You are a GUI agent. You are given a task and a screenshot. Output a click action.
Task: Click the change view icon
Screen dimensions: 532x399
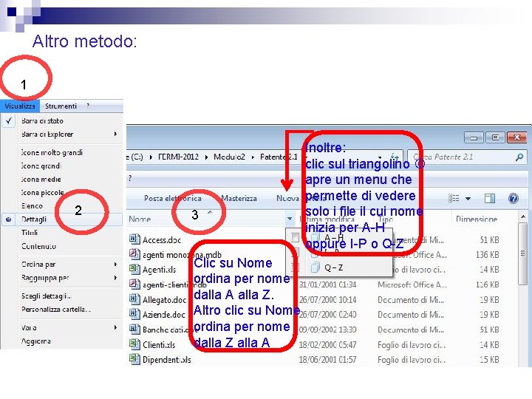point(454,198)
